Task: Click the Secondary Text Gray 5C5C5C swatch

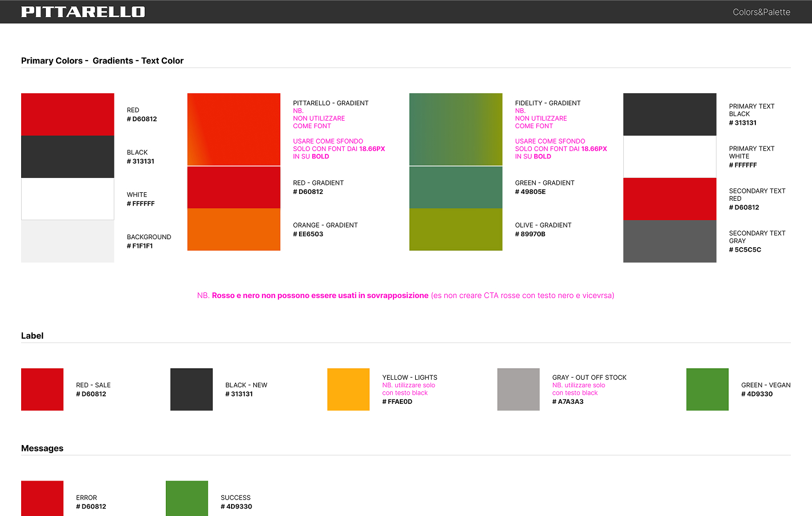Action: (670, 241)
